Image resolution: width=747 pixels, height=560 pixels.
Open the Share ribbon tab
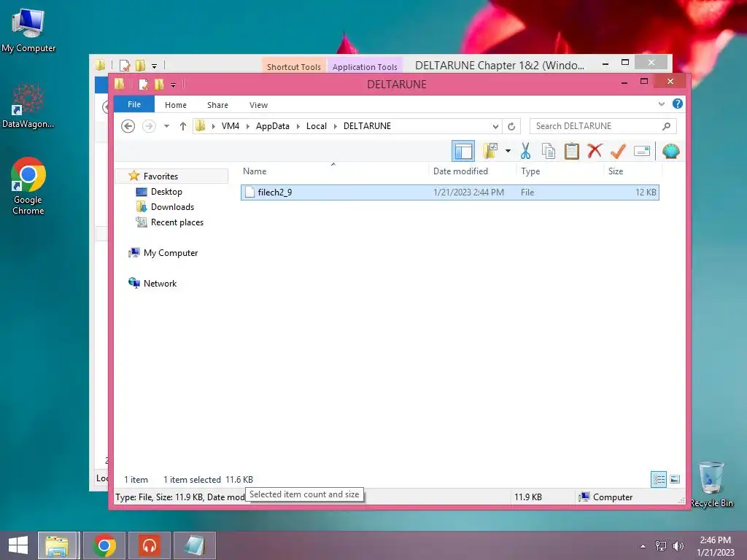[217, 105]
